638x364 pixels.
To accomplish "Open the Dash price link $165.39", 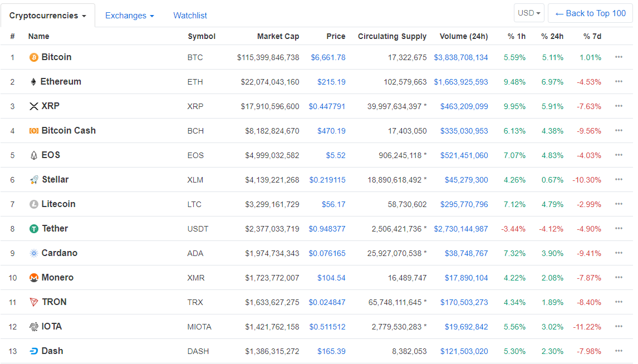I will (331, 351).
